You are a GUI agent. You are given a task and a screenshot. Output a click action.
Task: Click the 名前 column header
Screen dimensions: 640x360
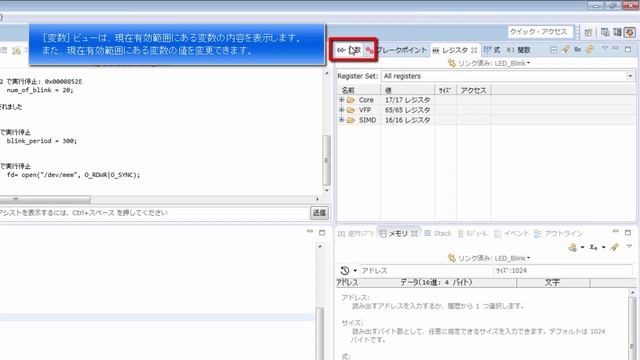coord(359,90)
